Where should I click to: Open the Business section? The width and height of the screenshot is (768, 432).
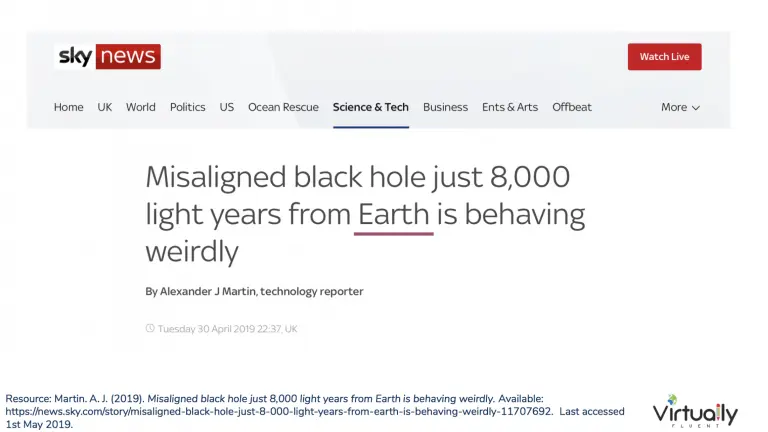[x=445, y=107]
